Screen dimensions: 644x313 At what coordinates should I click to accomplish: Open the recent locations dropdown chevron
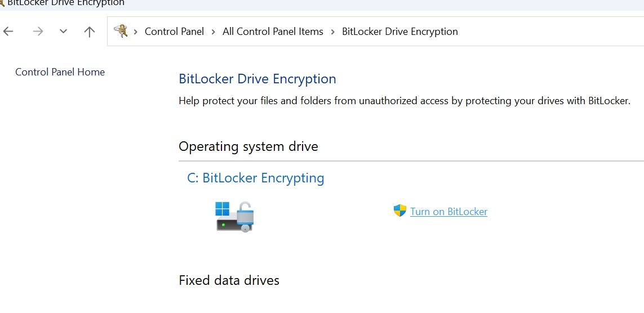coord(63,31)
